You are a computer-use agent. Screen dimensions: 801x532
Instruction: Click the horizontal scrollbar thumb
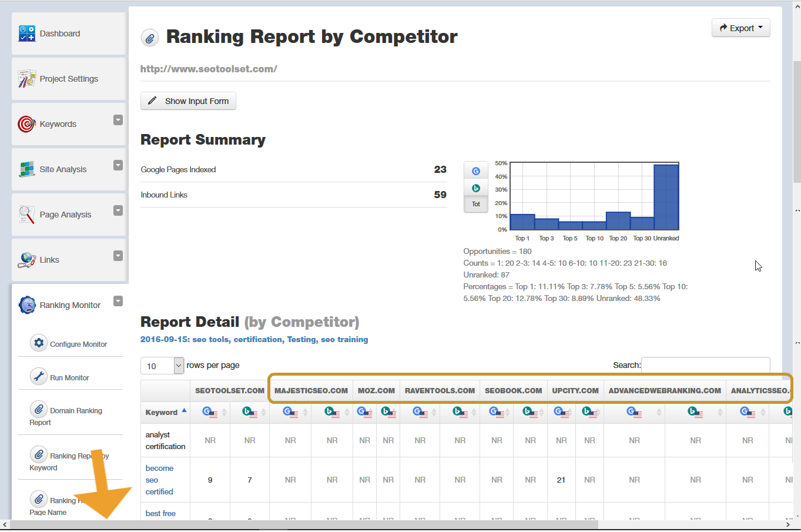[x=304, y=524]
